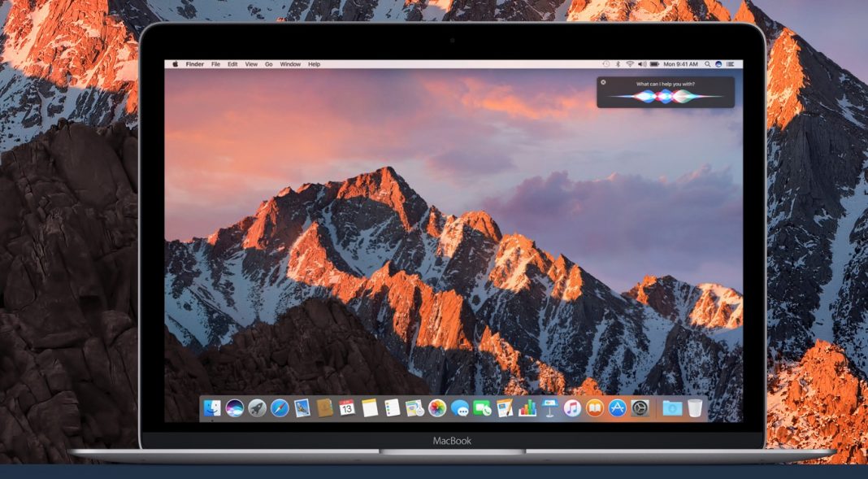The width and height of the screenshot is (868, 479).
Task: Click the Siri icon in menu bar
Action: point(718,64)
